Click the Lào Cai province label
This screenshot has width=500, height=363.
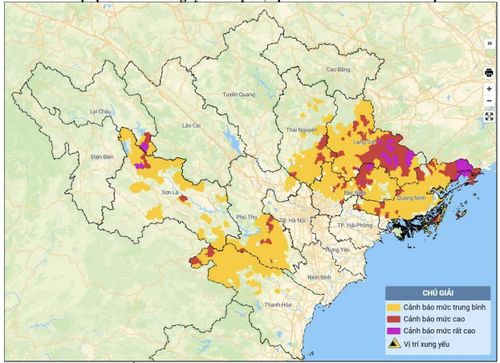[191, 126]
